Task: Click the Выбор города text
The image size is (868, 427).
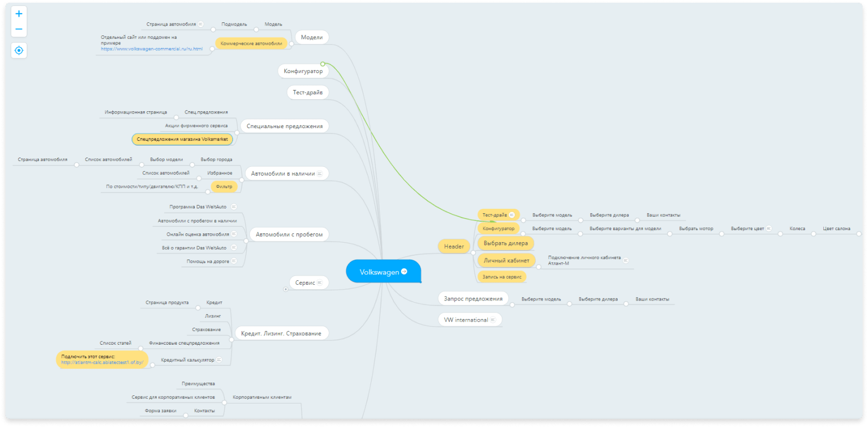Action: click(217, 160)
